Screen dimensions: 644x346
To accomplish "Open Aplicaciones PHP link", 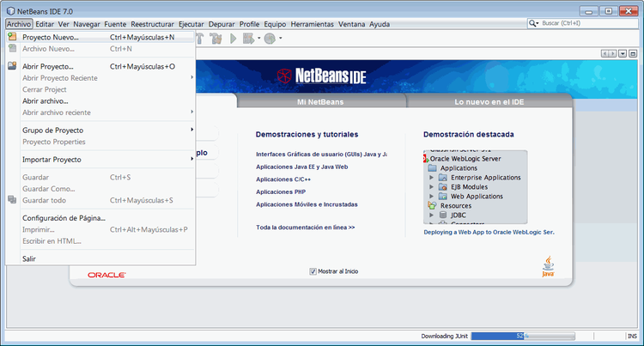I will click(x=281, y=191).
